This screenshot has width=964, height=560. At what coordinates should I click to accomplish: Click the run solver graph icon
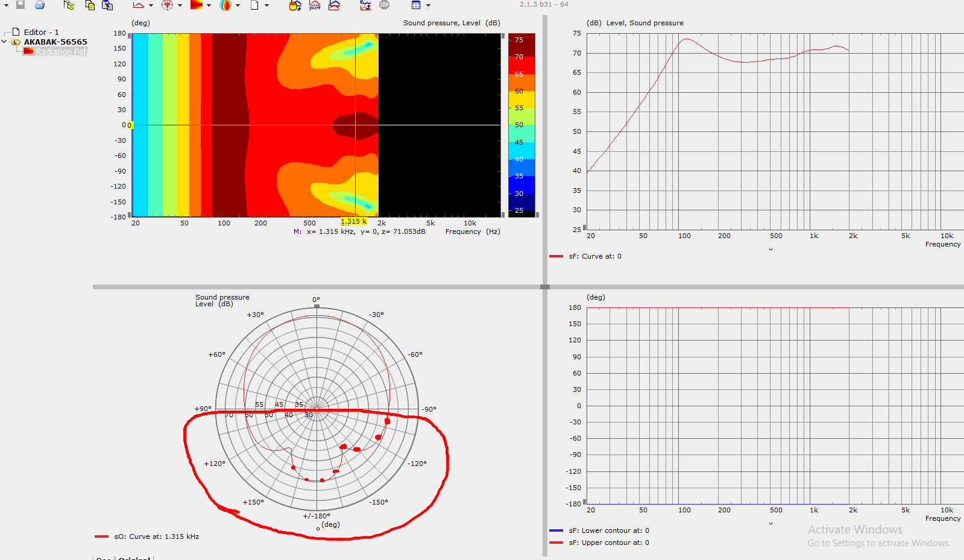365,5
